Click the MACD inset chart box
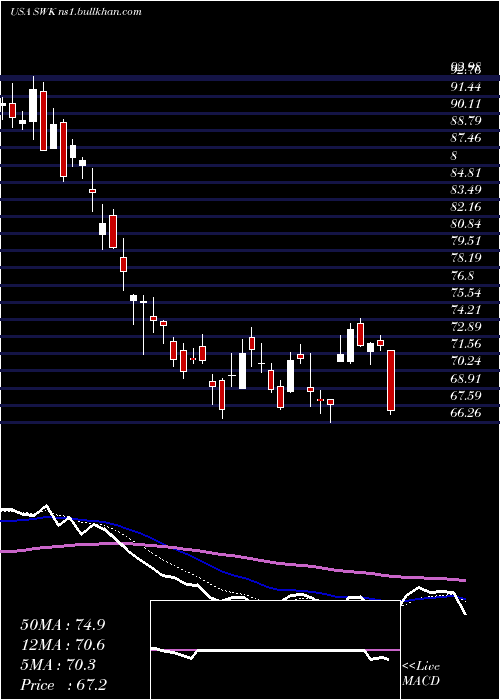This screenshot has width=500, height=700. [x=275, y=650]
